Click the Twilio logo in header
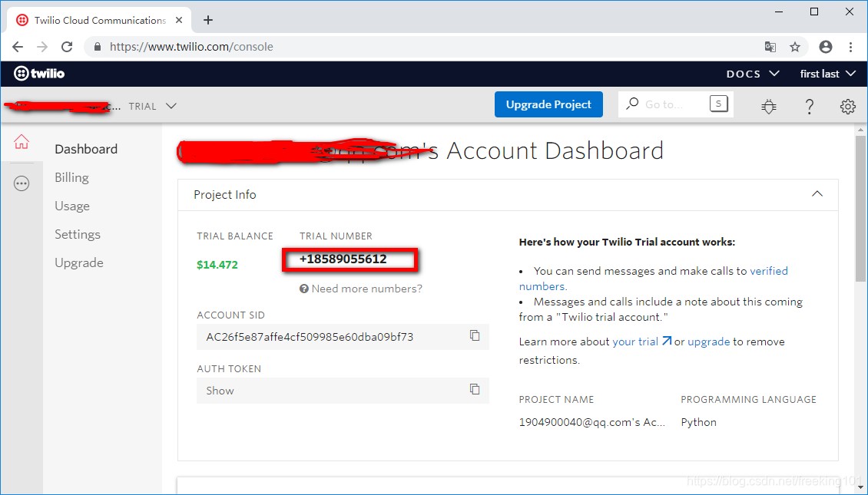 tap(38, 74)
